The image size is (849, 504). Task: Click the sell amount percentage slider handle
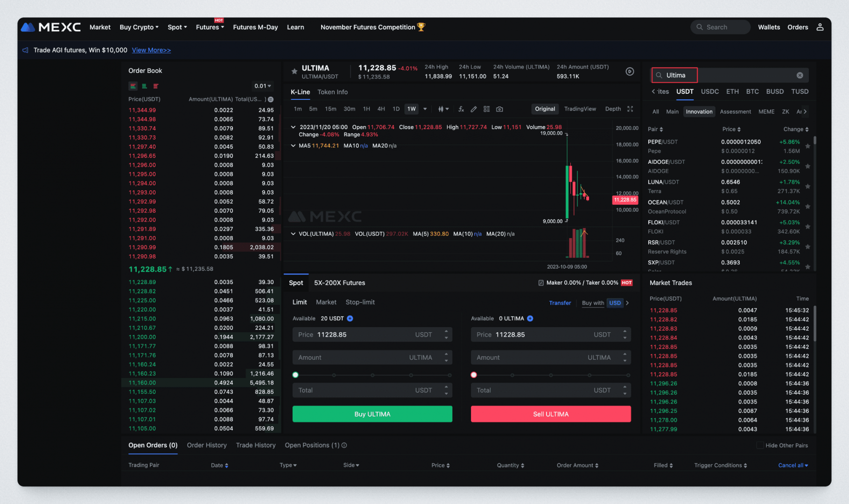click(x=474, y=375)
